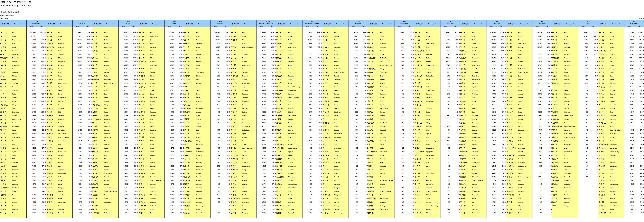Click 'Paraguay' in the soybeans country column
The image size is (644, 222).
[x=199, y=62]
